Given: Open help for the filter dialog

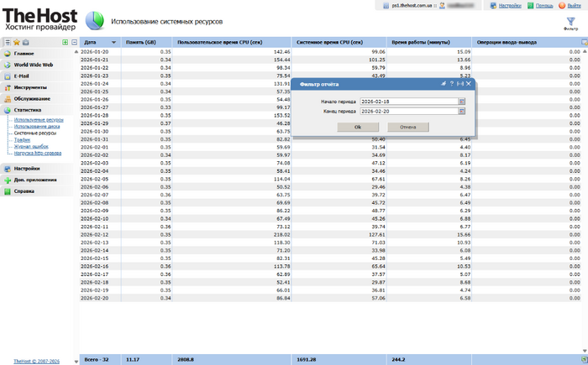Looking at the screenshot, I should pos(451,85).
